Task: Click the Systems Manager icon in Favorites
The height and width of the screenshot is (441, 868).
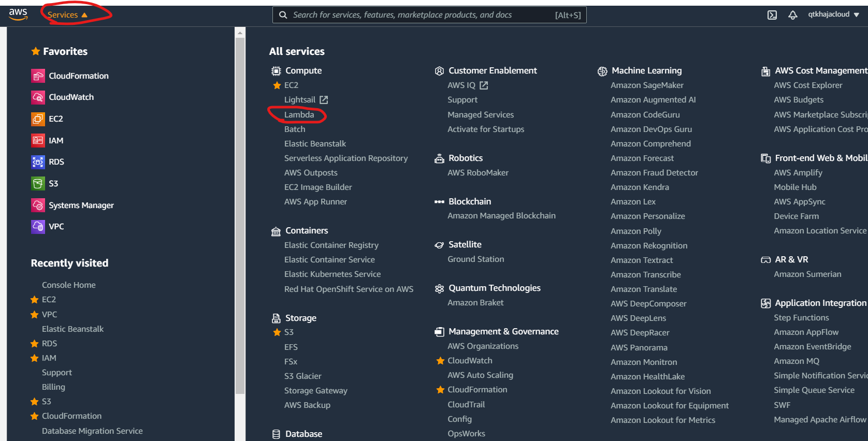Action: click(38, 205)
